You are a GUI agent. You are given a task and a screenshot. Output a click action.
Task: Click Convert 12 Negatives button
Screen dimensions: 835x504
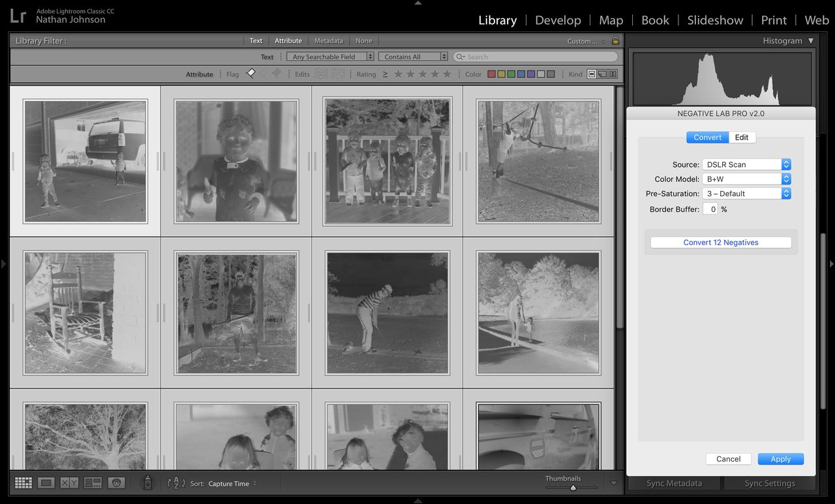click(721, 243)
